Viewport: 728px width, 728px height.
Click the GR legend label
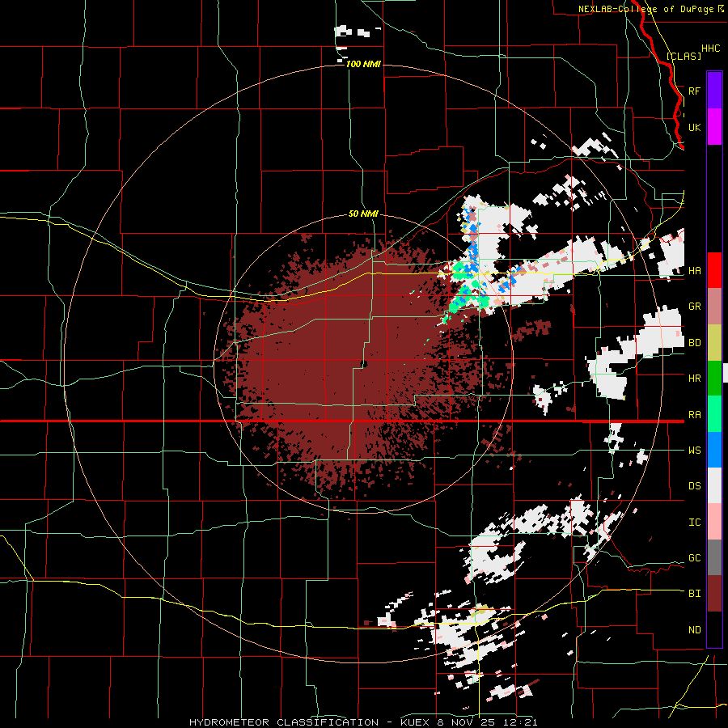click(x=694, y=307)
